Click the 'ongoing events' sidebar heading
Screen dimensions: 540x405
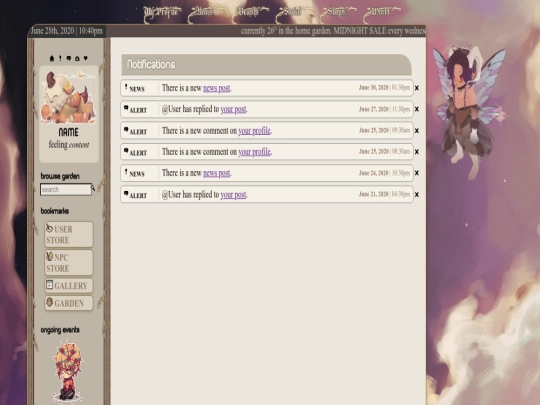pos(60,330)
